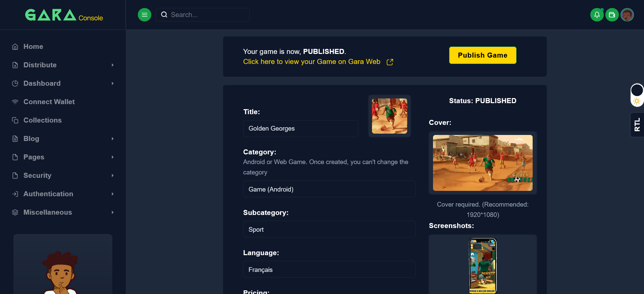
Task: Click the game icon thumbnail beside Title
Action: (x=389, y=116)
